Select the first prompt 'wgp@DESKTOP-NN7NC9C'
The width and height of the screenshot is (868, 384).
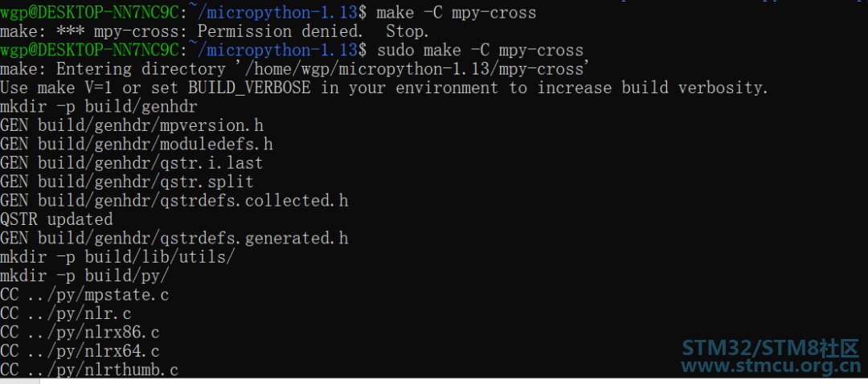[x=90, y=13]
